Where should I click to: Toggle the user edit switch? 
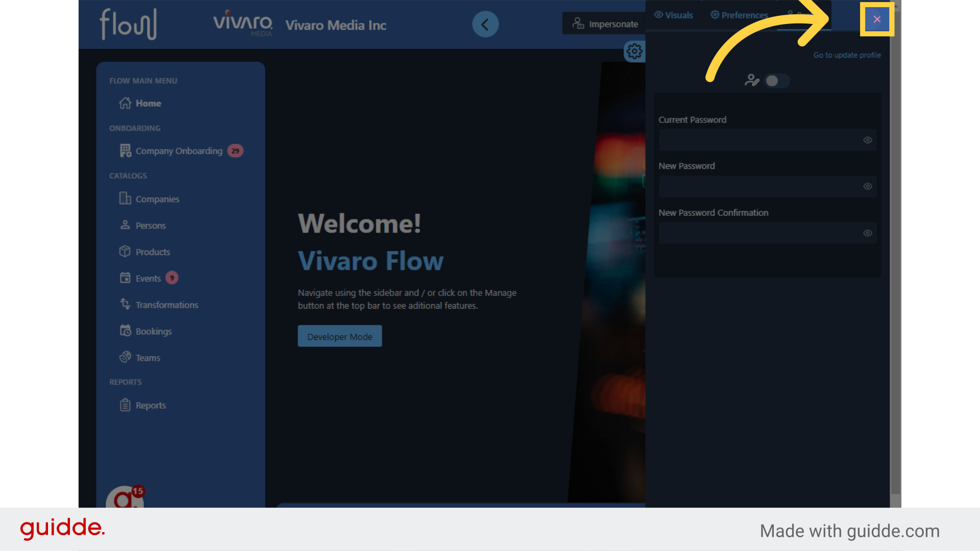776,81
